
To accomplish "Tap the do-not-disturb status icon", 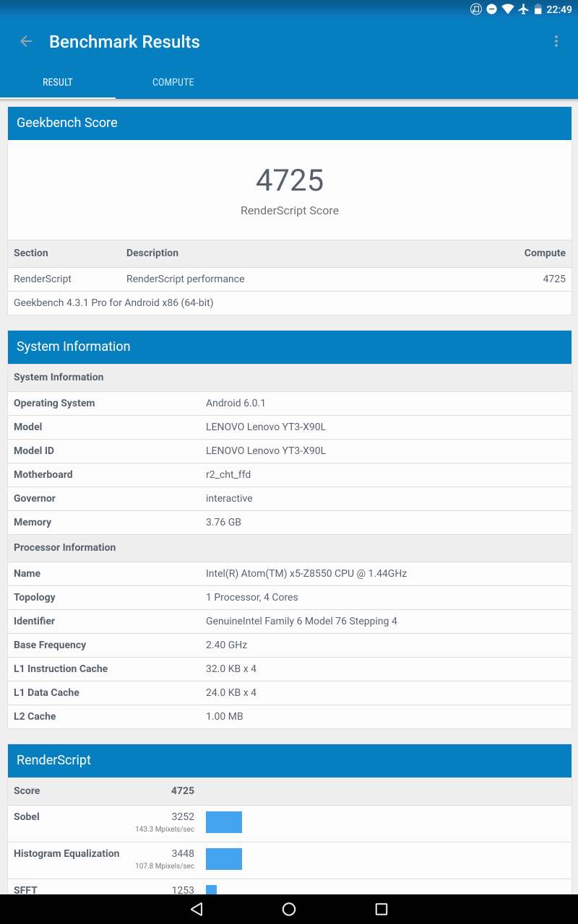I will coord(491,9).
